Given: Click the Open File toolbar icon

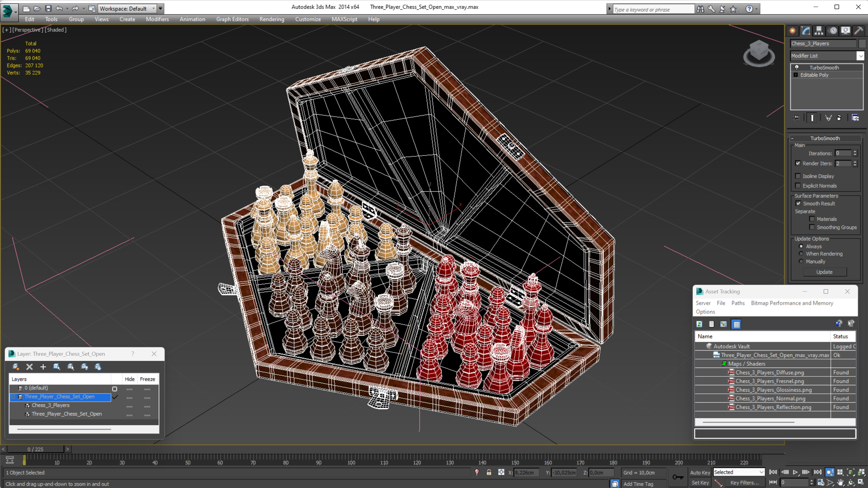Looking at the screenshot, I should (37, 9).
